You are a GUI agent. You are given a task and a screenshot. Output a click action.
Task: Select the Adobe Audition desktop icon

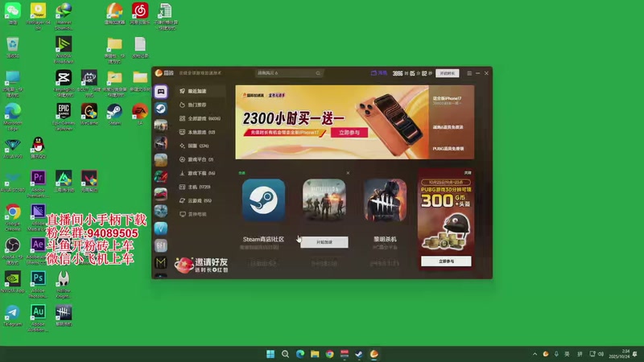pyautogui.click(x=38, y=318)
